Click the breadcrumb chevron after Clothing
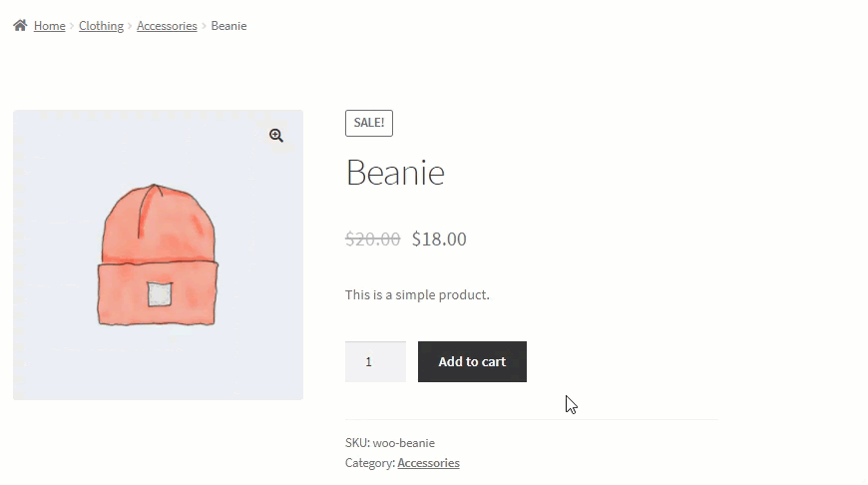Image resolution: width=868 pixels, height=485 pixels. tap(130, 26)
